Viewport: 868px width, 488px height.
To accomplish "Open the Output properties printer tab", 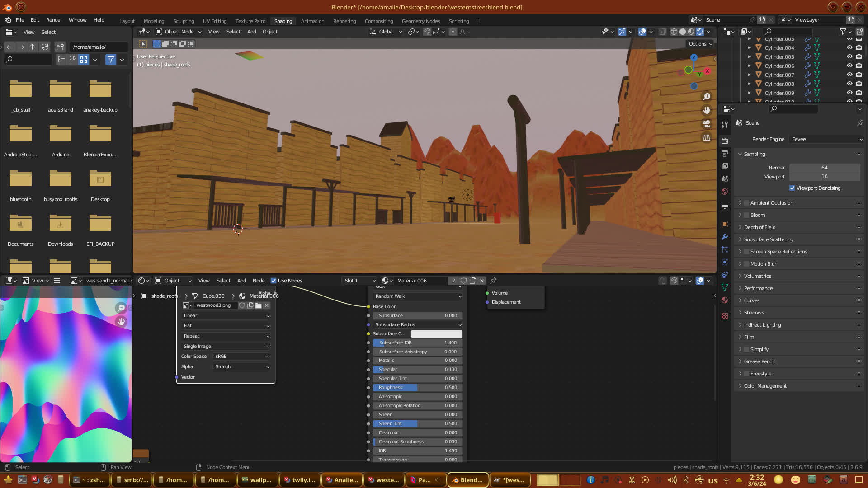I will (725, 154).
